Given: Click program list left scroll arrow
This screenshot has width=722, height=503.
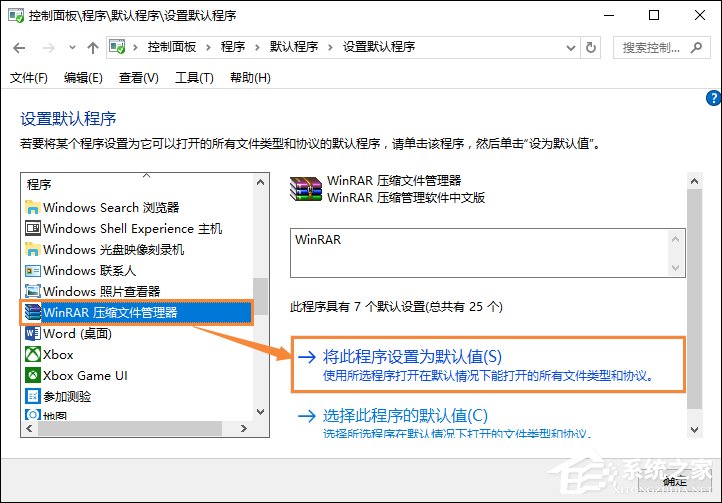Looking at the screenshot, I should [x=29, y=428].
